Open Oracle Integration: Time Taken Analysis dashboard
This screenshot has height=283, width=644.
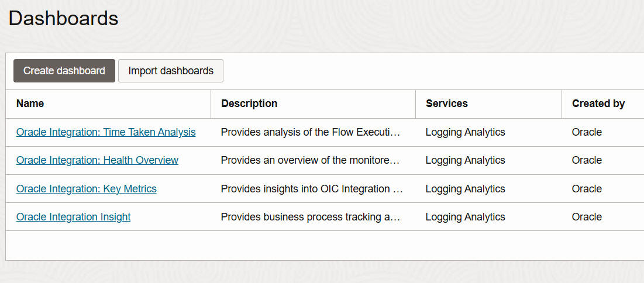(x=106, y=132)
